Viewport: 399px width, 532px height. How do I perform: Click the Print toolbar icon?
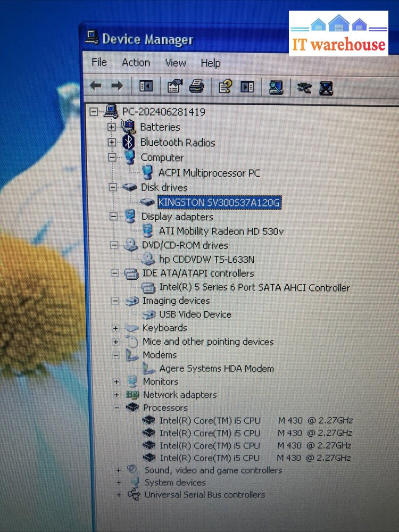click(x=197, y=86)
